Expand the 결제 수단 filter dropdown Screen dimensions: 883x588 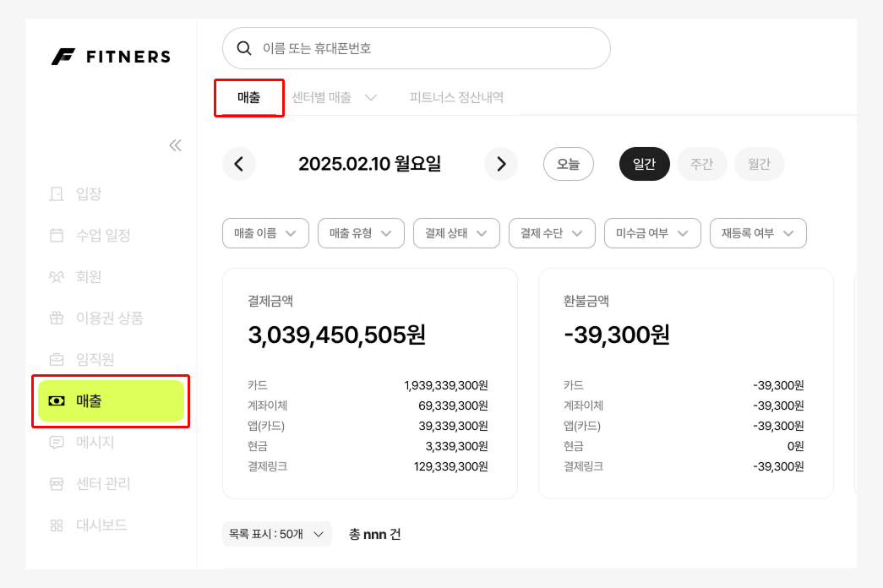[x=552, y=233]
